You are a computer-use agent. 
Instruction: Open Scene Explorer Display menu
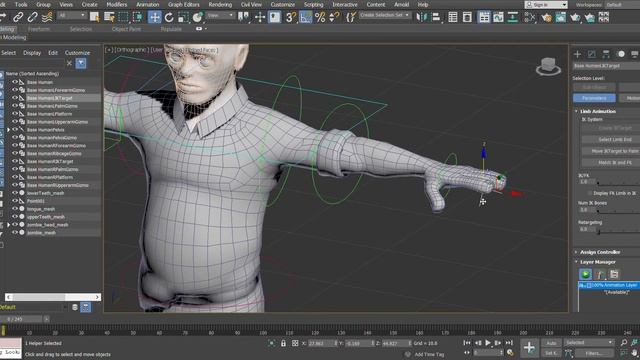pos(32,53)
